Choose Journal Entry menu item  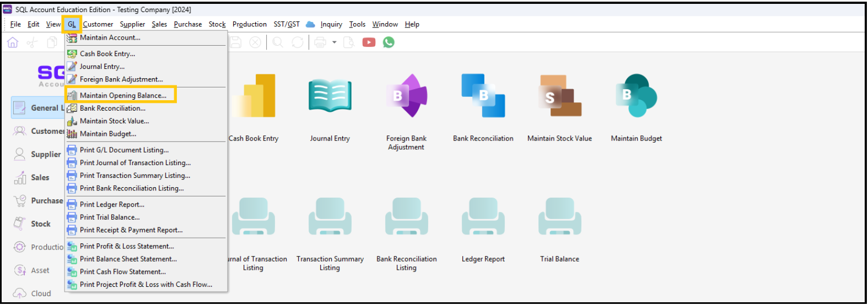pos(146,66)
